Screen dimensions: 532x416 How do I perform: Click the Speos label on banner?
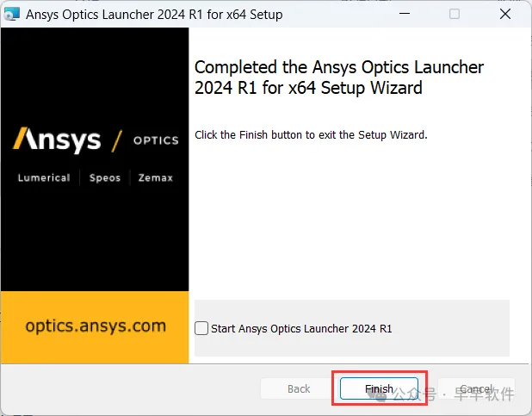click(x=105, y=177)
